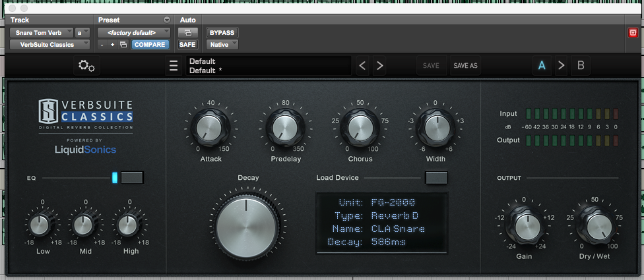Image resolution: width=644 pixels, height=280 pixels.
Task: Click the Chorus knob
Action: [x=360, y=127]
